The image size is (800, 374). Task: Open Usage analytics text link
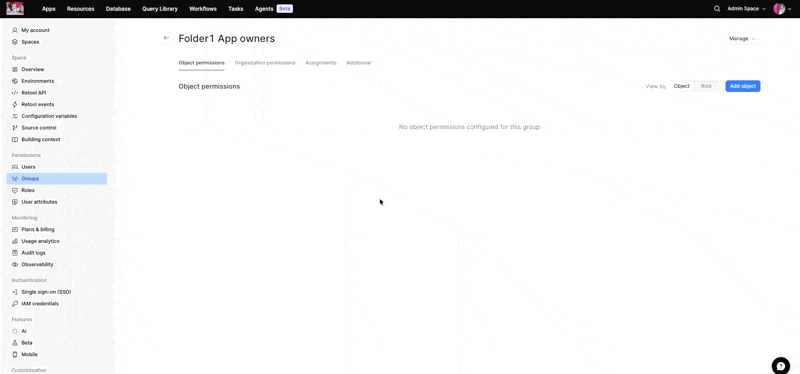point(40,241)
